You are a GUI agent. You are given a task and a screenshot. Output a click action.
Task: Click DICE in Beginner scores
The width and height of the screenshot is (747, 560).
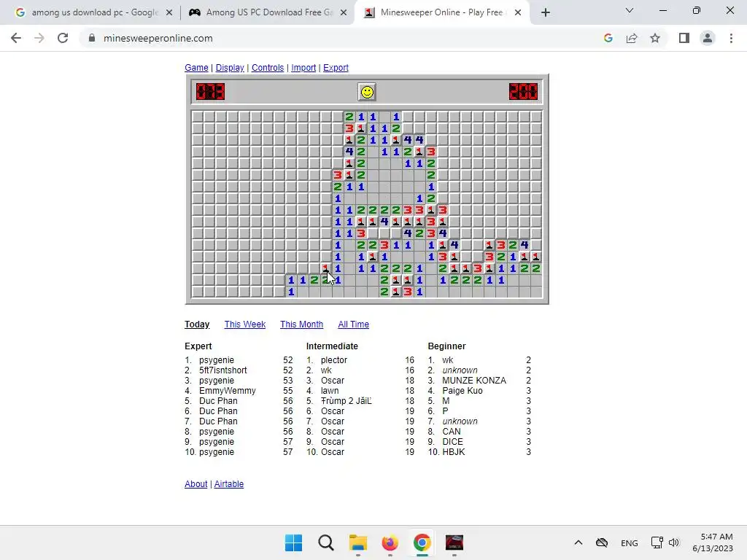point(452,441)
